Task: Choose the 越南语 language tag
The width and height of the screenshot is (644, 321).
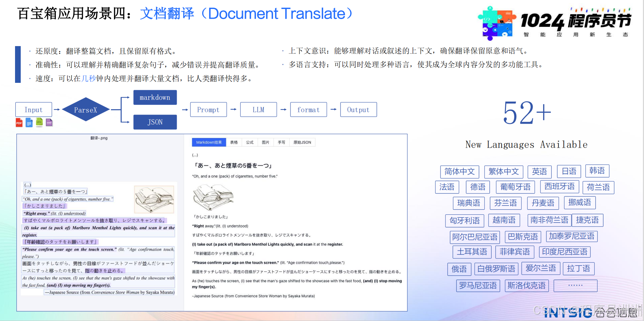Action: (504, 220)
